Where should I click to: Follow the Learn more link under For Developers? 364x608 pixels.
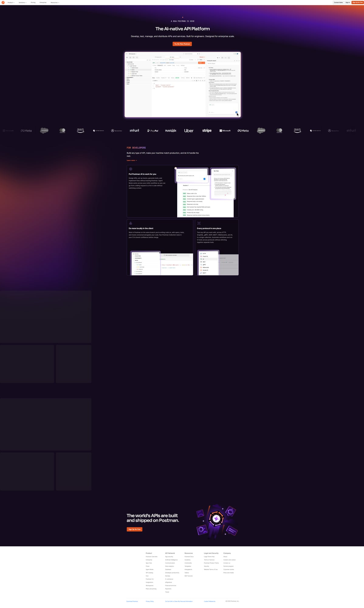132,160
